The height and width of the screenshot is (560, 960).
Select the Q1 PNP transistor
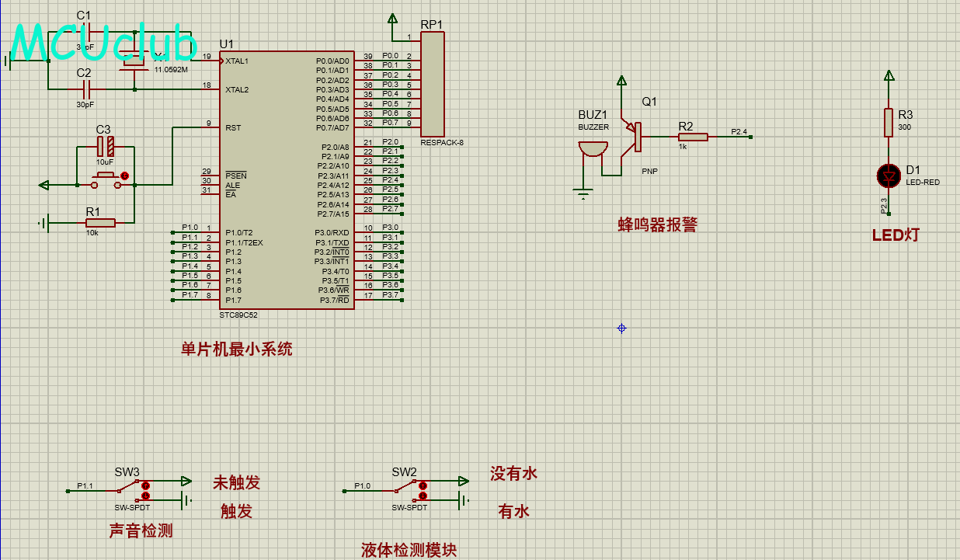click(634, 137)
